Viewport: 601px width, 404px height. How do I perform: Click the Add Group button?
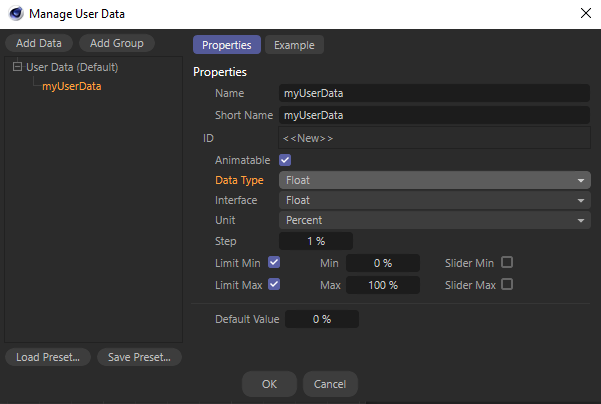click(x=117, y=43)
